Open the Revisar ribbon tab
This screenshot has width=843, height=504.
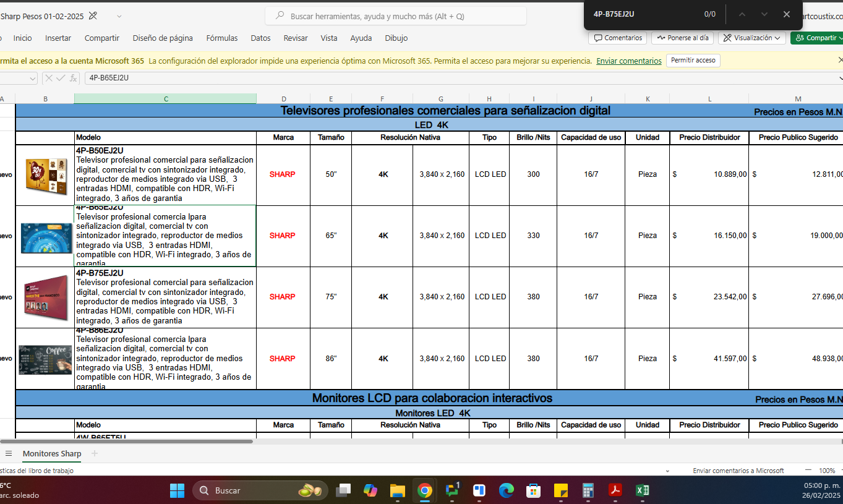tap(296, 38)
